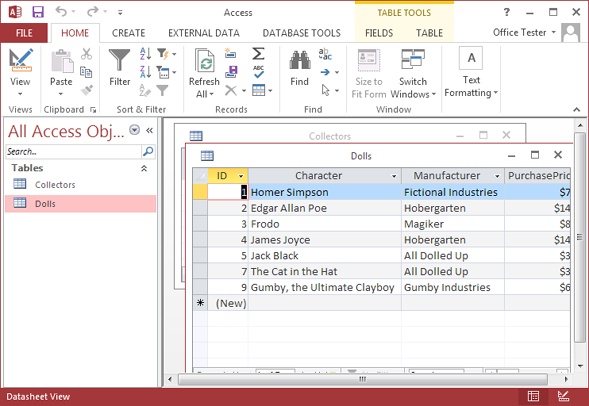The image size is (589, 406).
Task: Click the vertical scrollbar down arrow
Action: pos(580,366)
